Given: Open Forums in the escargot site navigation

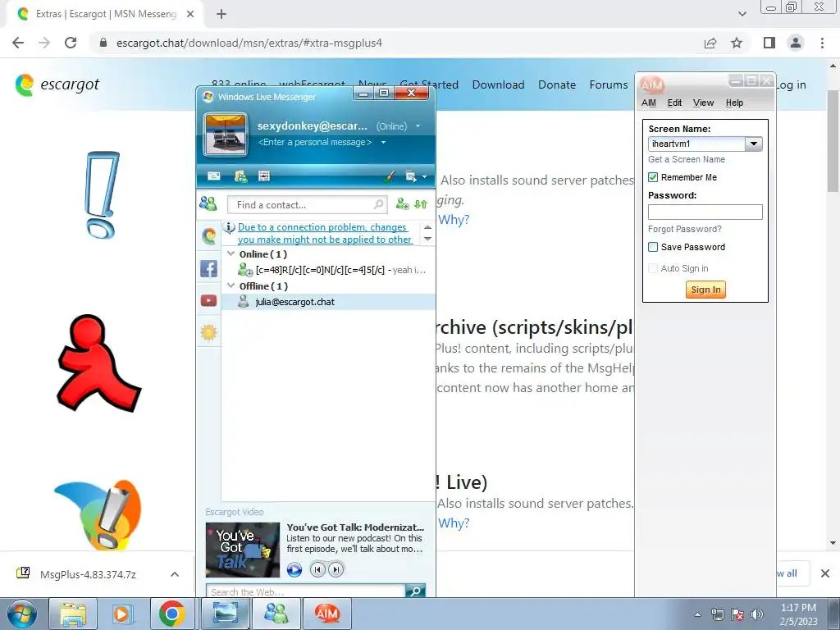Looking at the screenshot, I should click(x=609, y=84).
